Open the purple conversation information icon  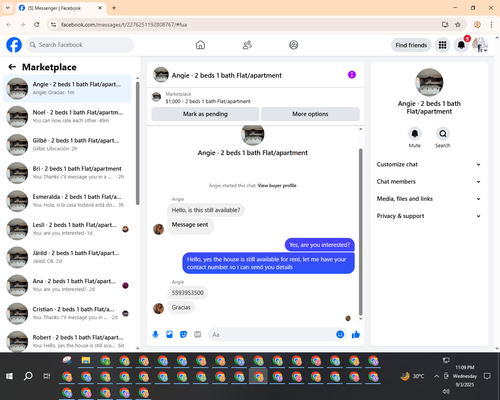click(x=352, y=75)
